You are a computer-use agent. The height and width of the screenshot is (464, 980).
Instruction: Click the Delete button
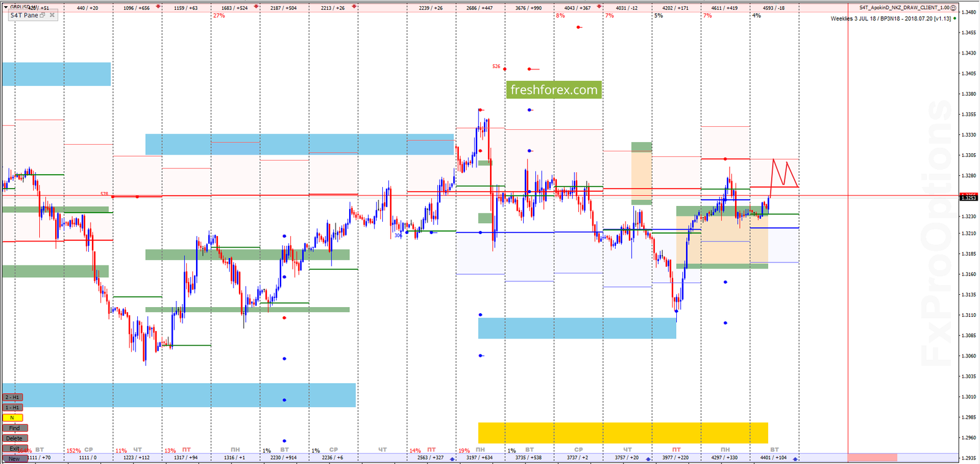coord(15,438)
